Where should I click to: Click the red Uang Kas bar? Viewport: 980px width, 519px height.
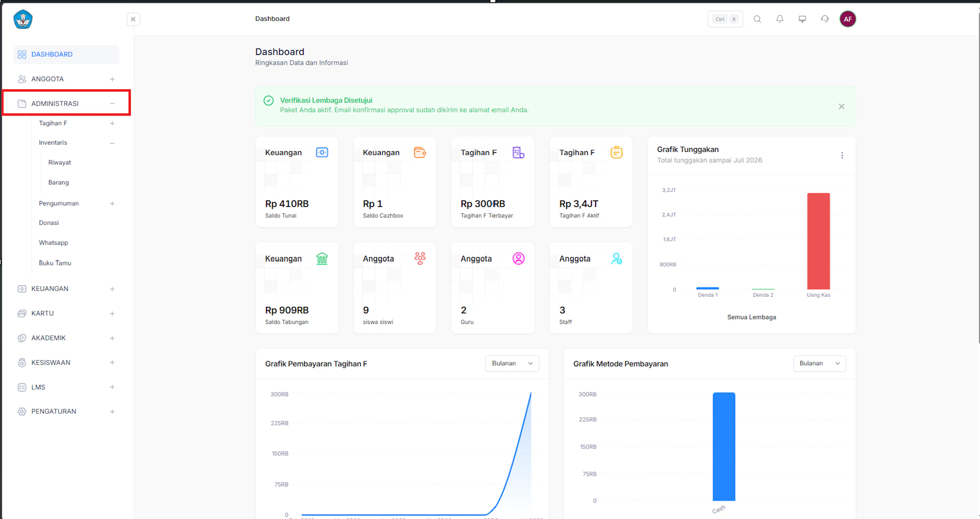(x=818, y=241)
